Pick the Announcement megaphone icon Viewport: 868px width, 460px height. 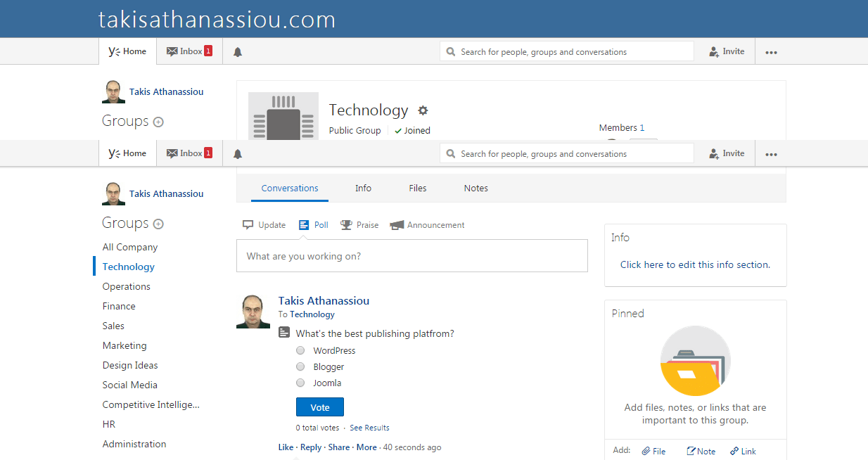[x=397, y=225]
